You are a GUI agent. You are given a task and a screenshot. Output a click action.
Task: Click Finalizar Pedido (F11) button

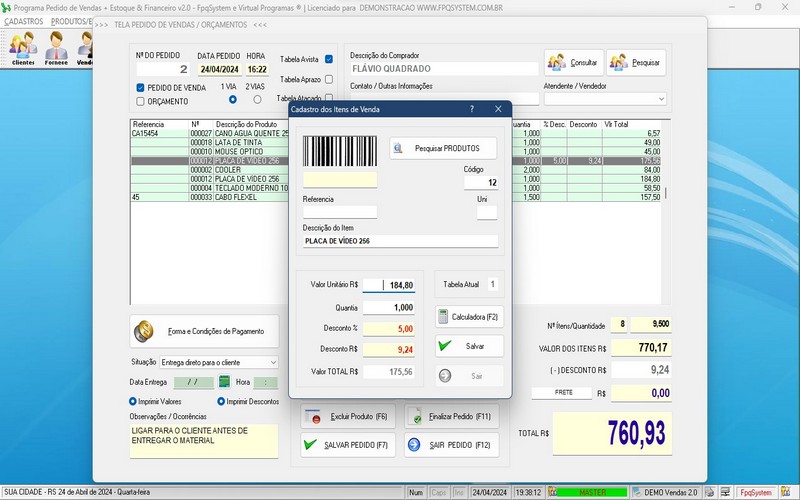(x=452, y=416)
